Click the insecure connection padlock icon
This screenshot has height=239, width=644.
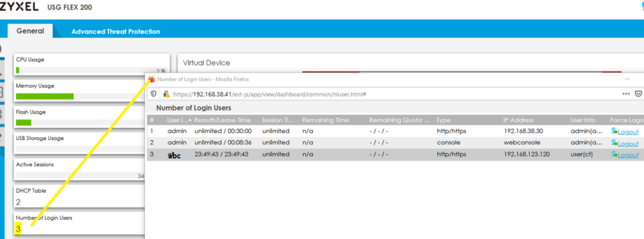pyautogui.click(x=167, y=94)
